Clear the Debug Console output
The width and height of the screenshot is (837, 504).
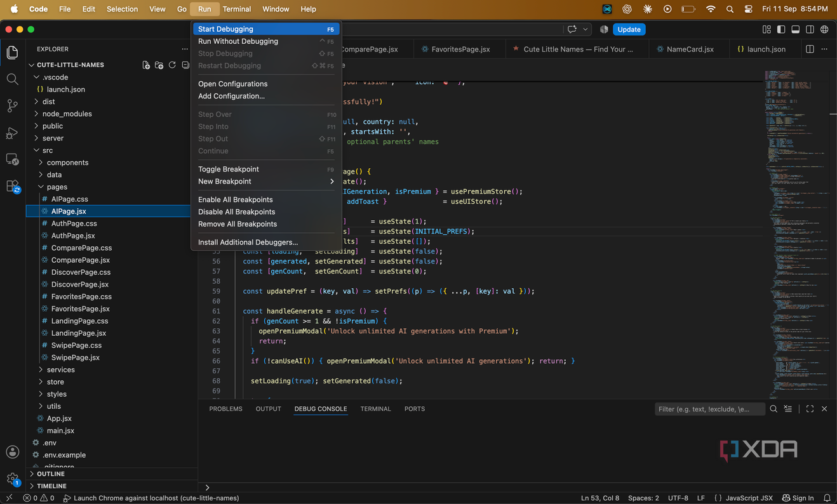[788, 409]
